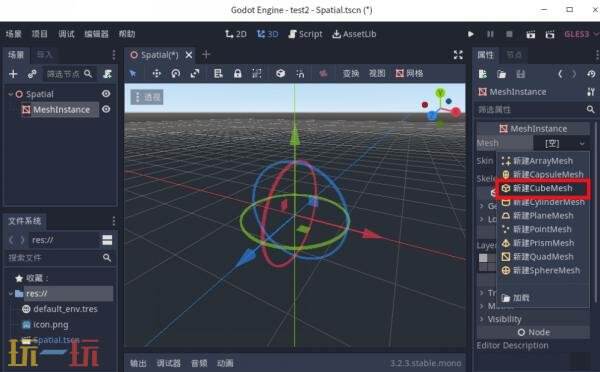Image resolution: width=600 pixels, height=372 pixels.
Task: Add a new node with the plus icon
Action: (x=13, y=74)
